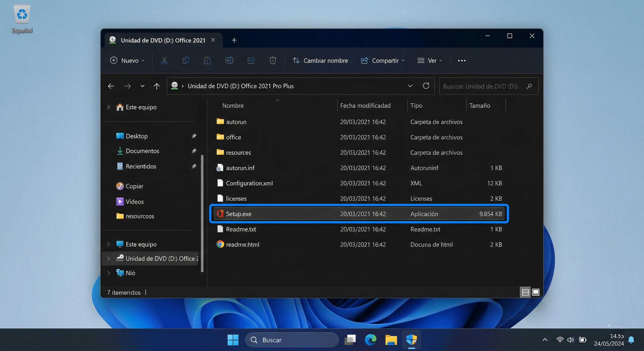Open the Recycle Bin on the desktop
The width and height of the screenshot is (644, 351).
pos(22,14)
